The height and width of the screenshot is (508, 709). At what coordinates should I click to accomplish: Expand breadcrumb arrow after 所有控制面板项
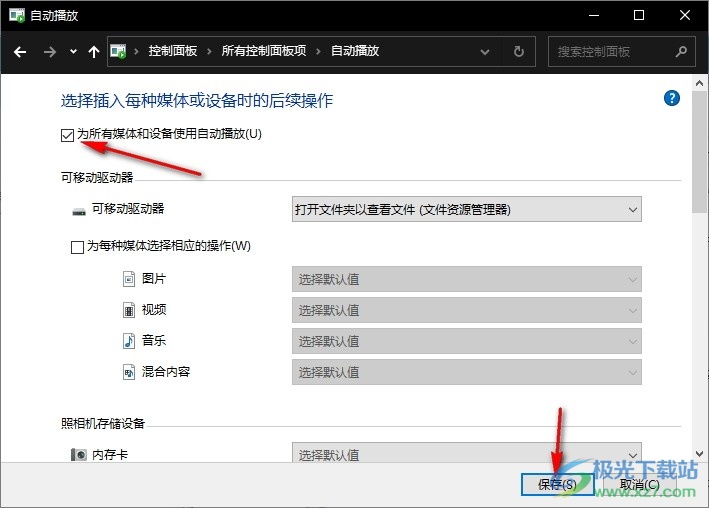(x=318, y=52)
